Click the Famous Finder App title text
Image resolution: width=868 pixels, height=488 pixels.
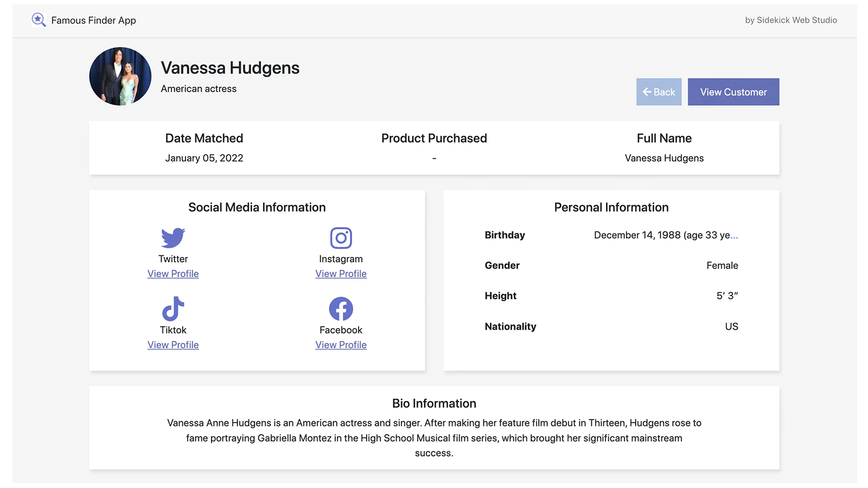coord(93,21)
